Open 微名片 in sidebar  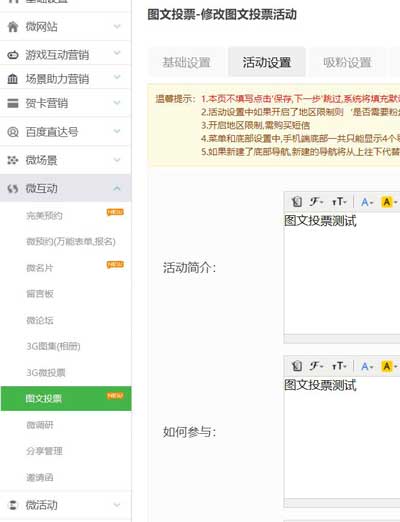tap(40, 268)
